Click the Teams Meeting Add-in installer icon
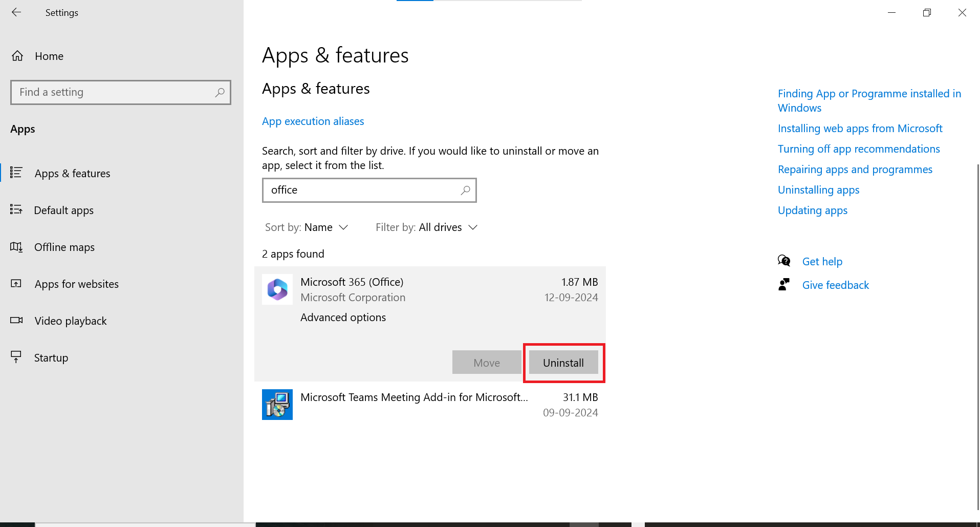Image resolution: width=980 pixels, height=527 pixels. (x=277, y=405)
